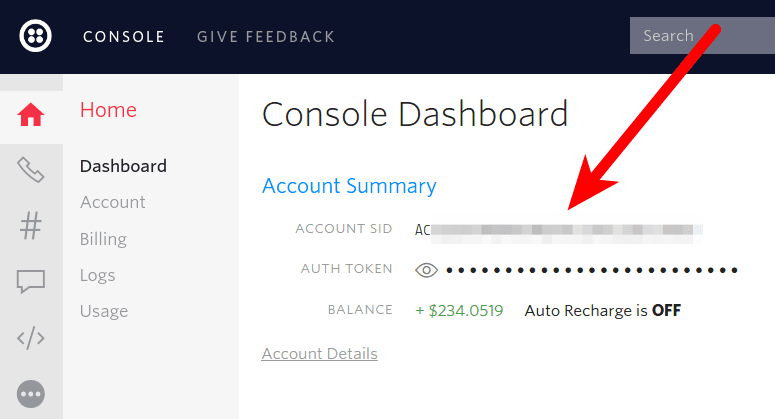Go to Dashboard in Home menu
Image resolution: width=775 pixels, height=419 pixels.
coord(123,166)
